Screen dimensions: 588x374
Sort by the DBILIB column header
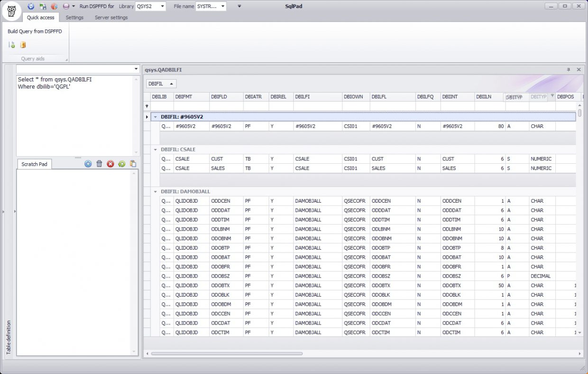pyautogui.click(x=162, y=97)
